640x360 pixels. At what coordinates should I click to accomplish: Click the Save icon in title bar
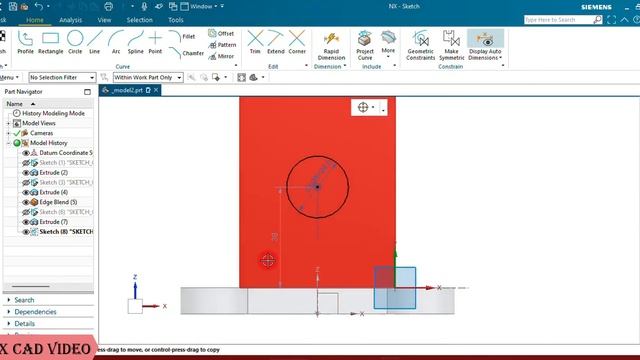tap(13, 6)
